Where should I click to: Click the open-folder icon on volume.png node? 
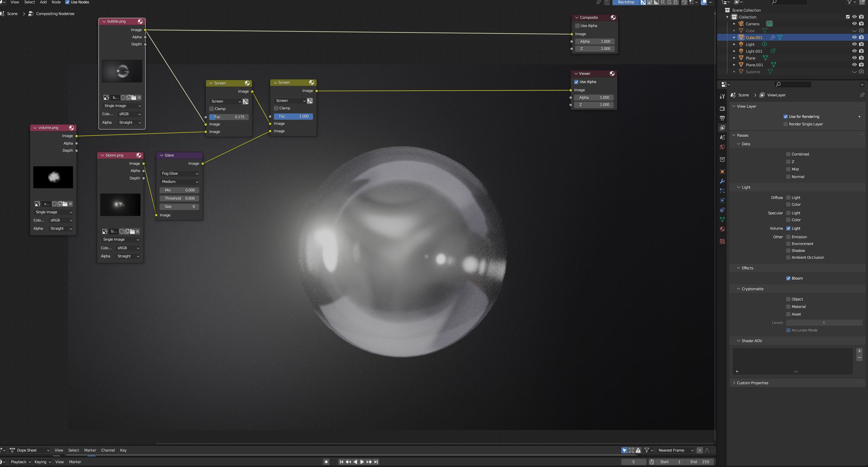pos(65,204)
